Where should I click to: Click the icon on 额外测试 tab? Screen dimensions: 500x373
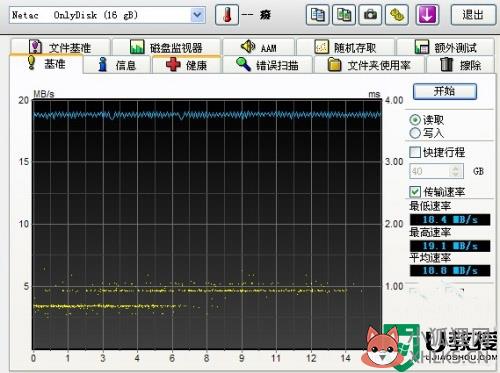[x=422, y=47]
